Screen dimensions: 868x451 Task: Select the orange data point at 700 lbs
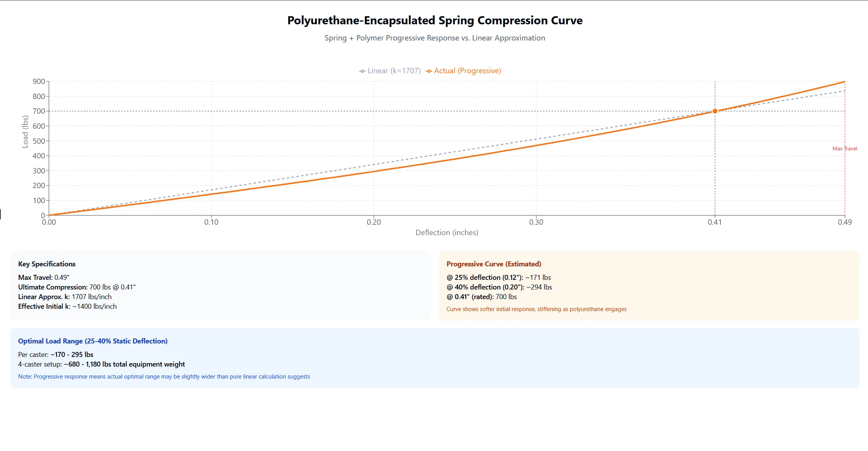pos(715,111)
